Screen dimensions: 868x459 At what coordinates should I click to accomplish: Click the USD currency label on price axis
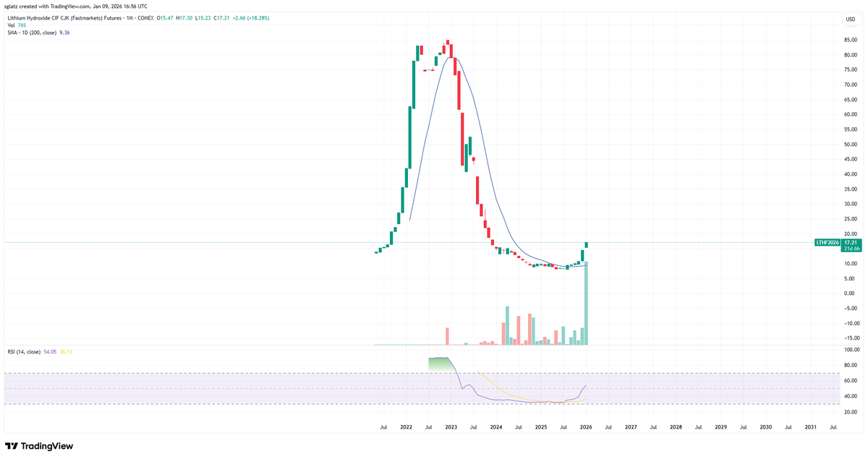pyautogui.click(x=851, y=19)
